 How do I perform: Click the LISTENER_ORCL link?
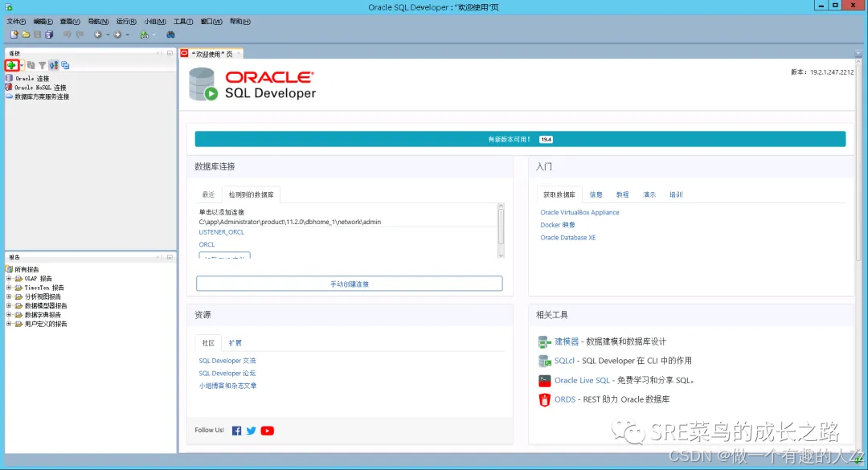click(x=222, y=232)
